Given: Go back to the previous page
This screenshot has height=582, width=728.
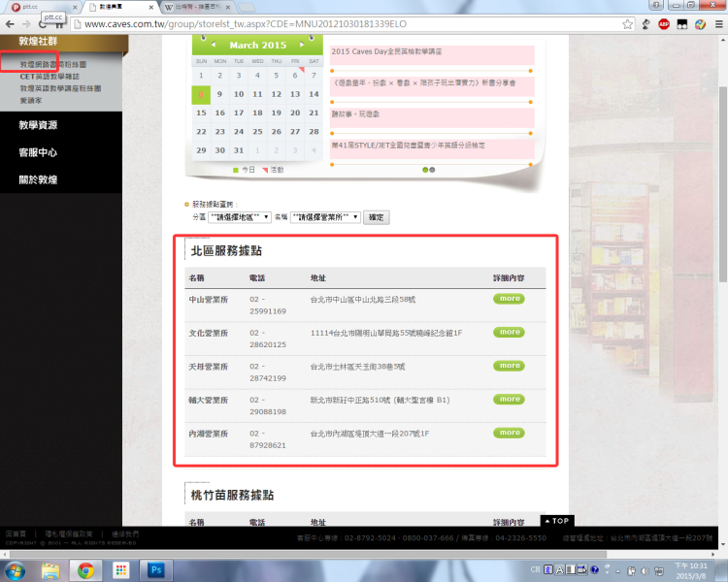Looking at the screenshot, I should tap(10, 24).
